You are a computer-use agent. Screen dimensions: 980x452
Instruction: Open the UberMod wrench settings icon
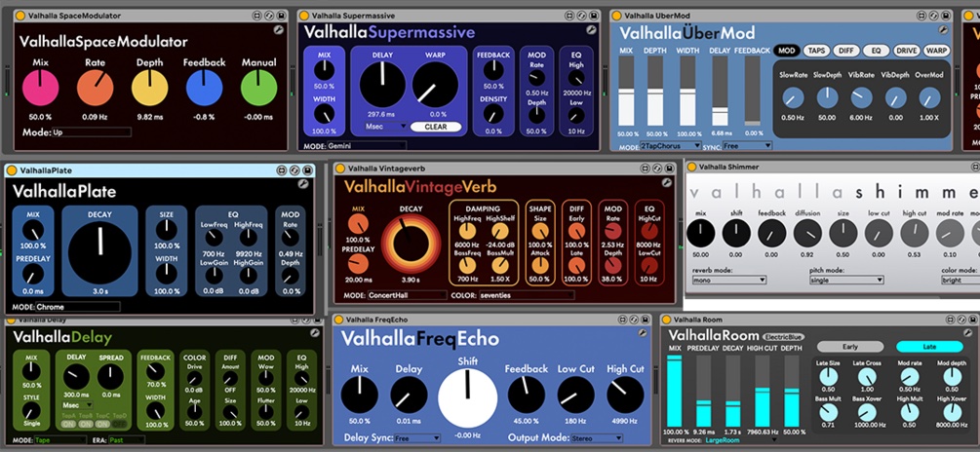tap(943, 30)
